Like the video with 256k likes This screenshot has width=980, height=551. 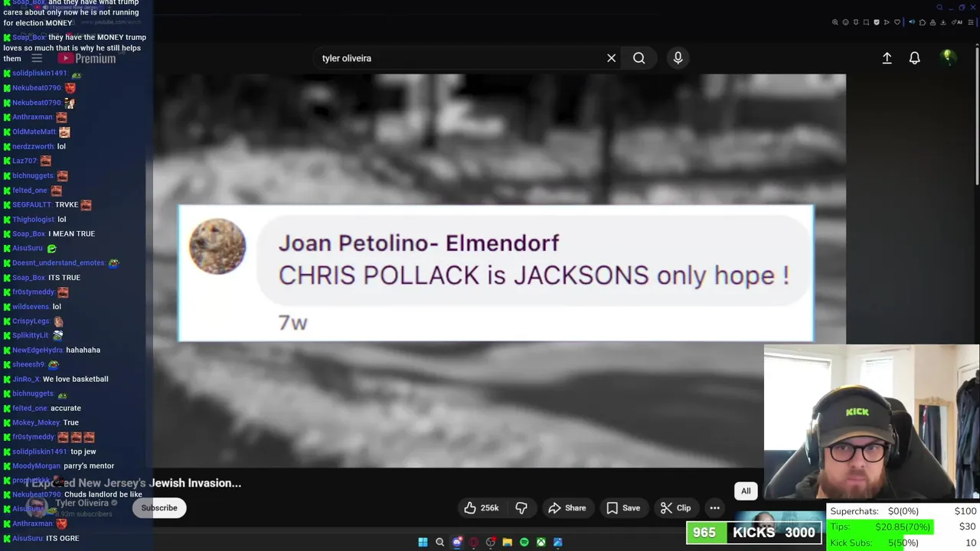pyautogui.click(x=482, y=507)
